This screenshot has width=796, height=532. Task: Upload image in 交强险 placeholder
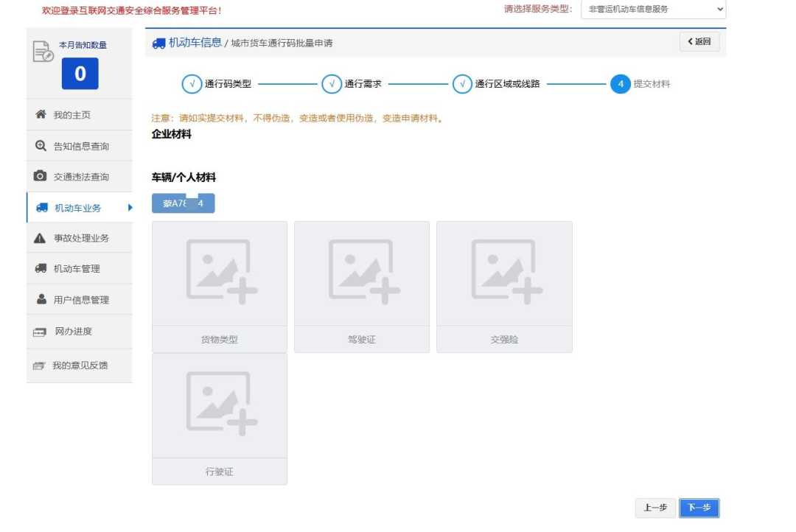[504, 273]
